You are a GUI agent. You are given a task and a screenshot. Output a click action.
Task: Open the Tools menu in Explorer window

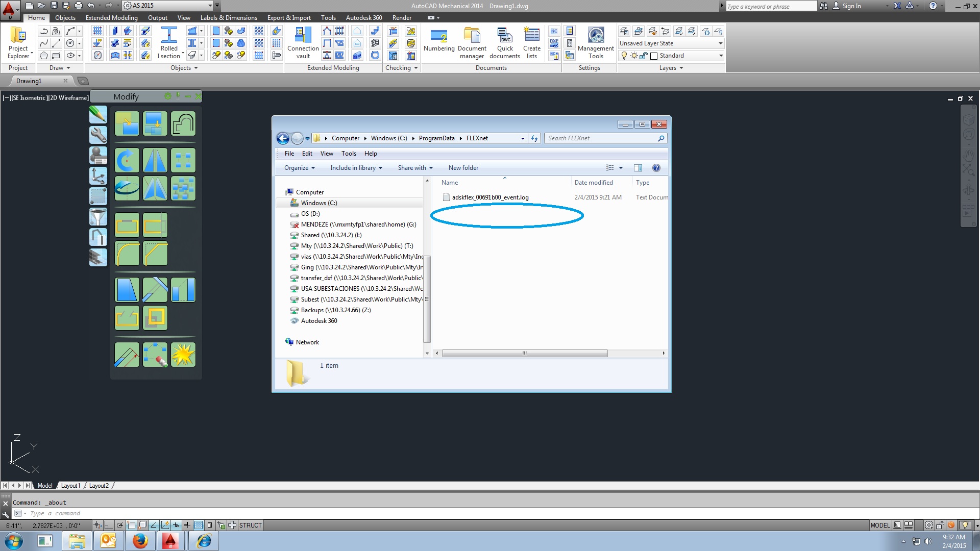pos(349,154)
